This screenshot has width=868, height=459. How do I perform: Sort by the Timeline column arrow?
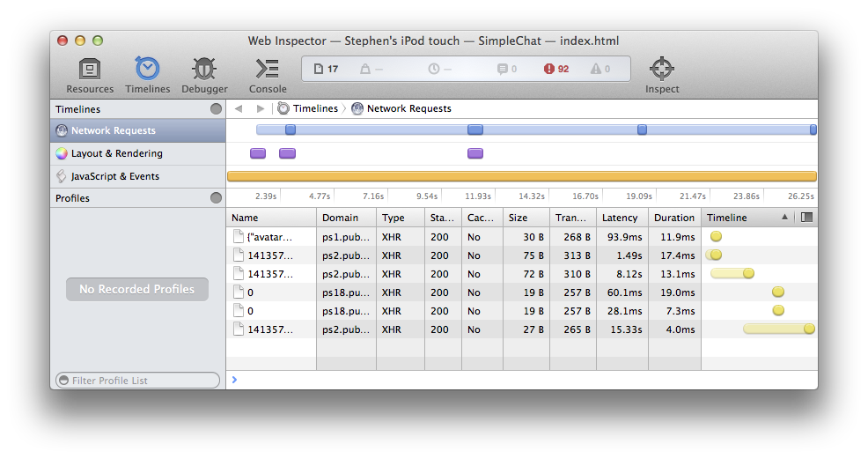(x=784, y=218)
